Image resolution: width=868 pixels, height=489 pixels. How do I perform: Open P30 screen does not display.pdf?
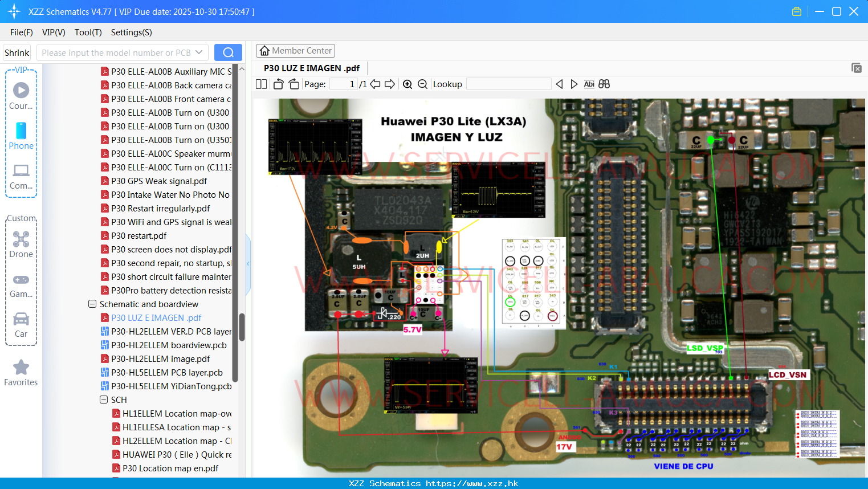click(166, 249)
